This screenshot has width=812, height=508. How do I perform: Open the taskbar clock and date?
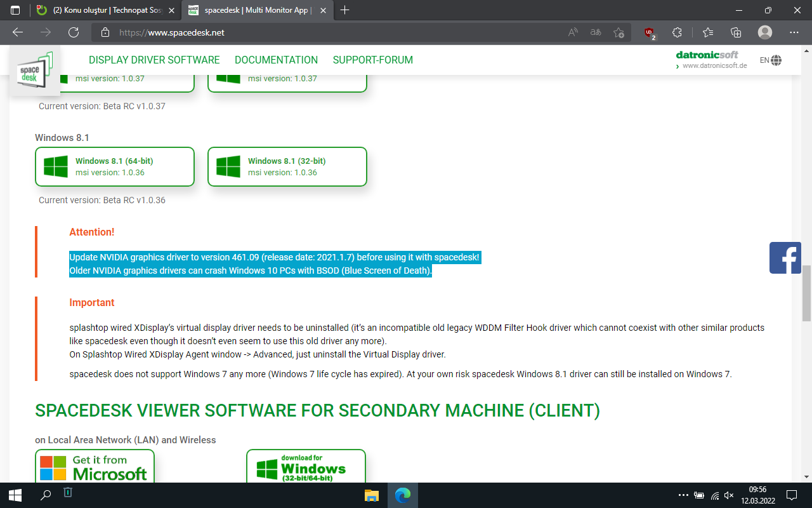(x=757, y=495)
